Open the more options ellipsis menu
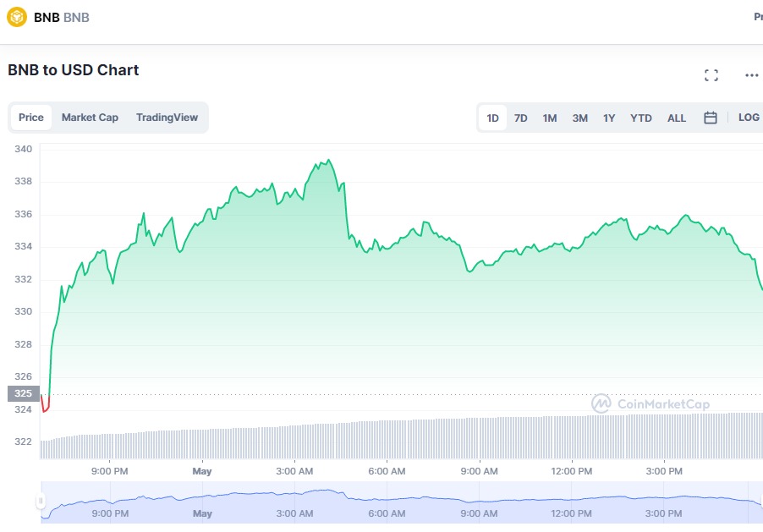The width and height of the screenshot is (763, 532). 751,74
